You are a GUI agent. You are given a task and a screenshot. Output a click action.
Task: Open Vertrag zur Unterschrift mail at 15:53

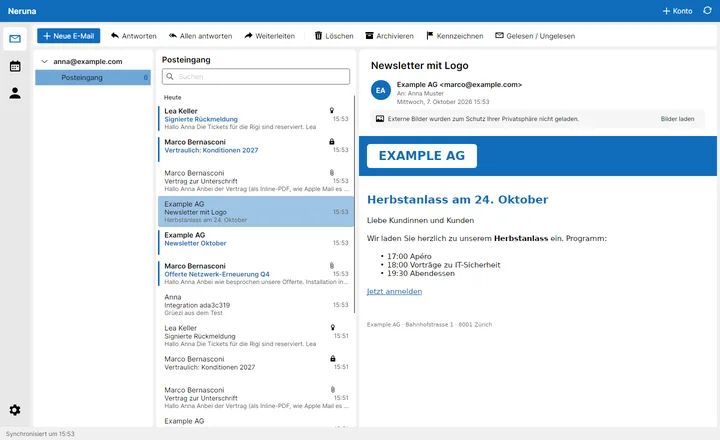tap(256, 181)
